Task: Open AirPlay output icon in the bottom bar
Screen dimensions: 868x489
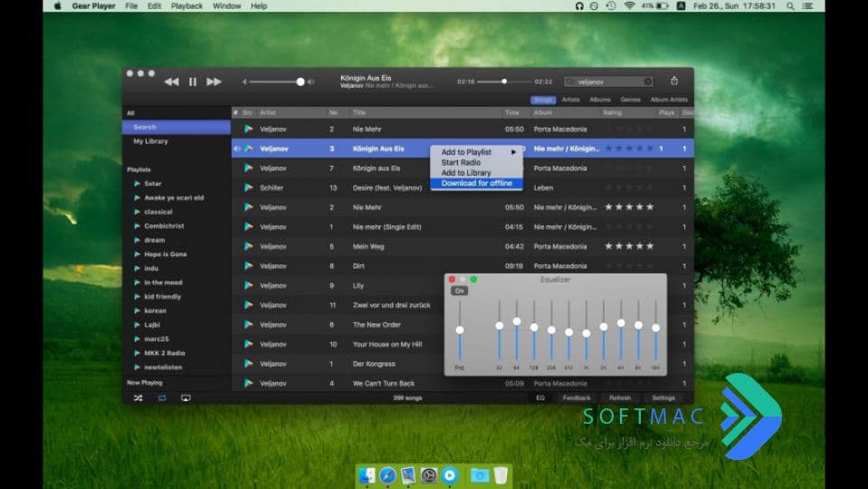Action: click(x=186, y=398)
